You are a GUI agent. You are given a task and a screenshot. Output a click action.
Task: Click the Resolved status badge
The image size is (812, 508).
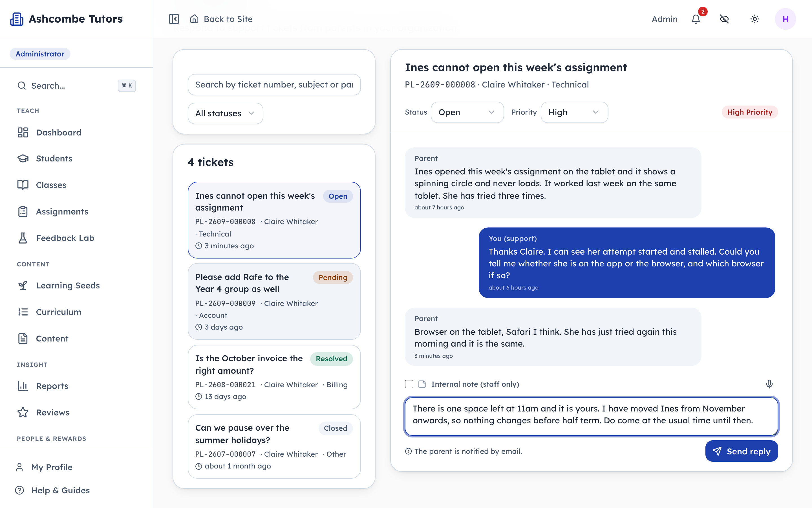331,358
